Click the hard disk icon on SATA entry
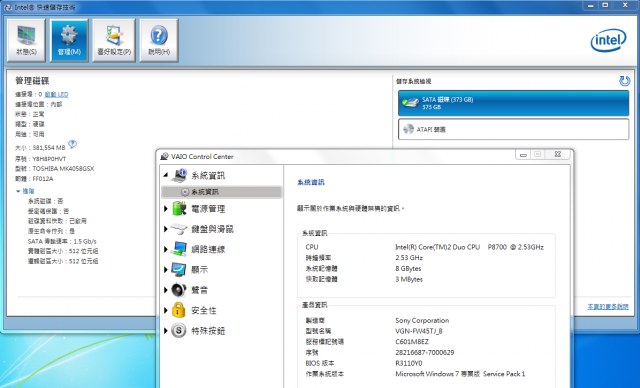The height and width of the screenshot is (388, 640). (x=410, y=103)
